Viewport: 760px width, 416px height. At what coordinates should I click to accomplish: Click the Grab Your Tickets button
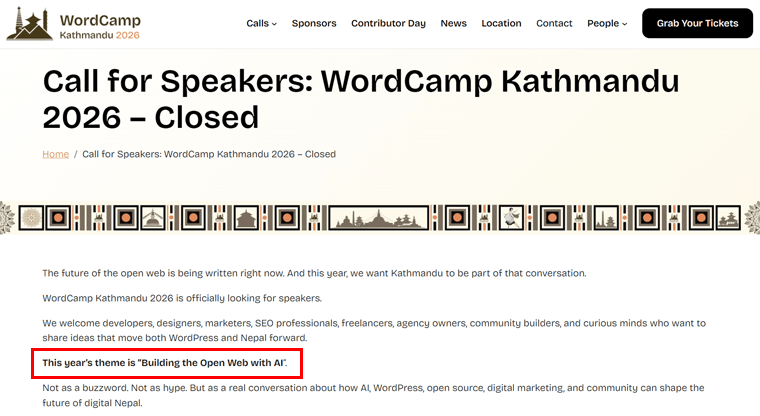[x=697, y=23]
